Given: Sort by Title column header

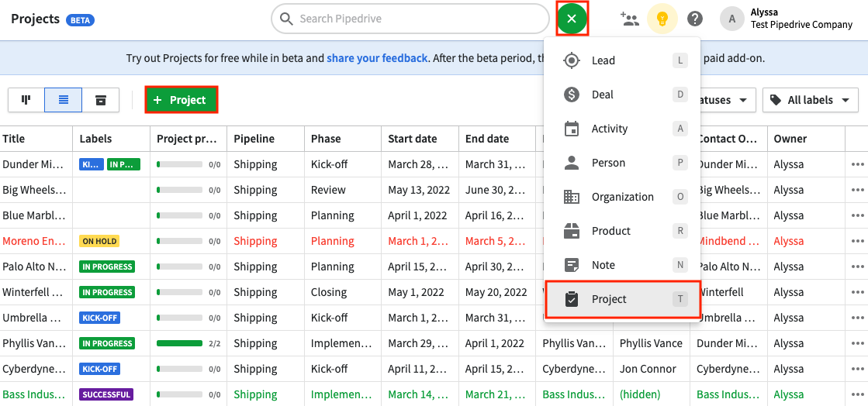Looking at the screenshot, I should click(x=36, y=139).
